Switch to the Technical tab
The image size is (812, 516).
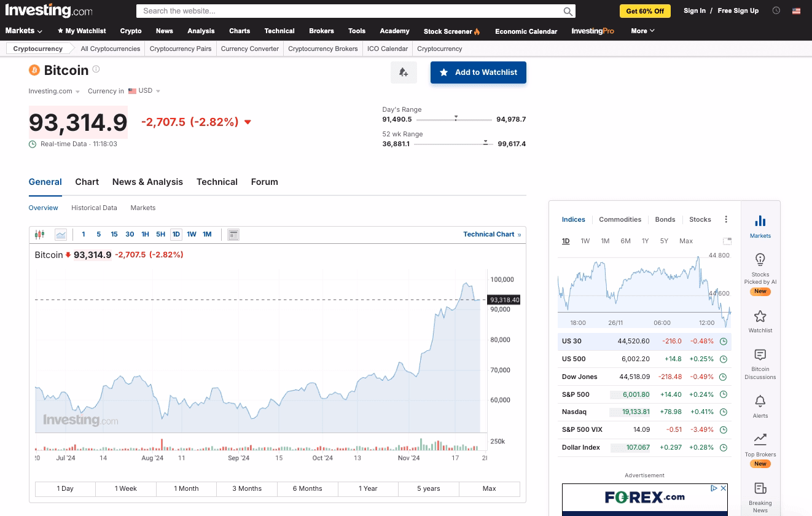coord(217,182)
